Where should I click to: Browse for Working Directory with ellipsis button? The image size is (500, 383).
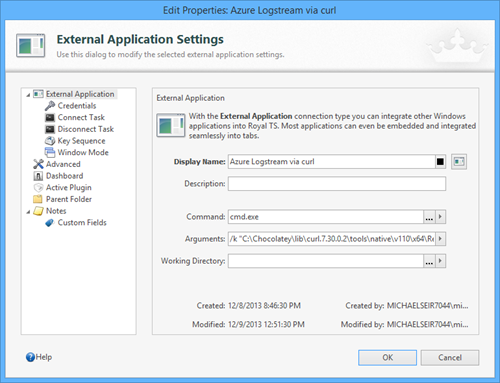pyautogui.click(x=429, y=261)
